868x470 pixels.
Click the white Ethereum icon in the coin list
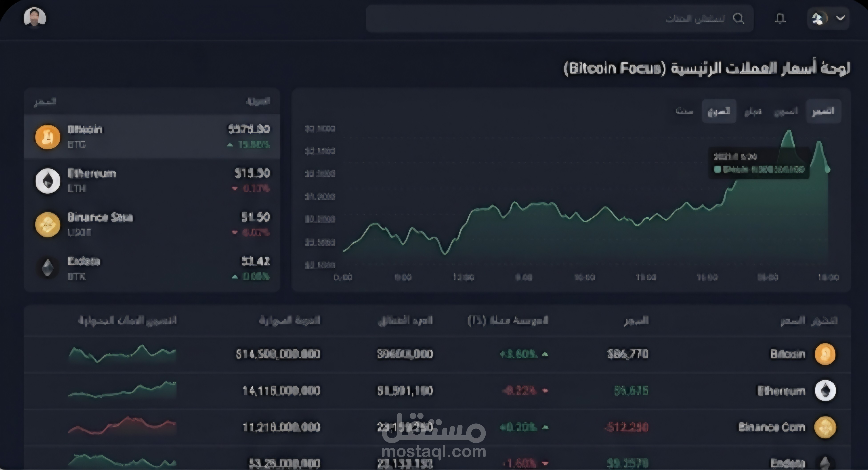(48, 181)
